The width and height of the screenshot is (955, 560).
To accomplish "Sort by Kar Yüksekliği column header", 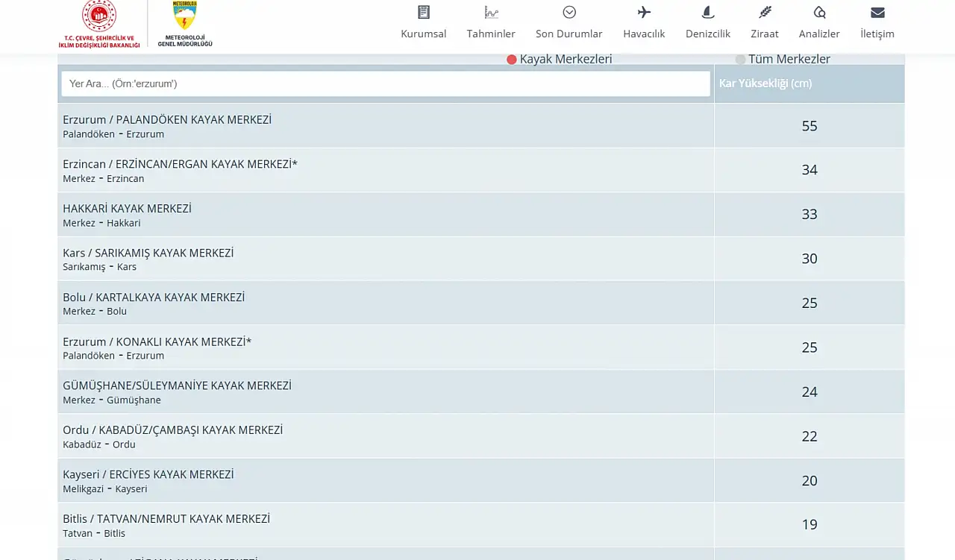I will point(765,84).
